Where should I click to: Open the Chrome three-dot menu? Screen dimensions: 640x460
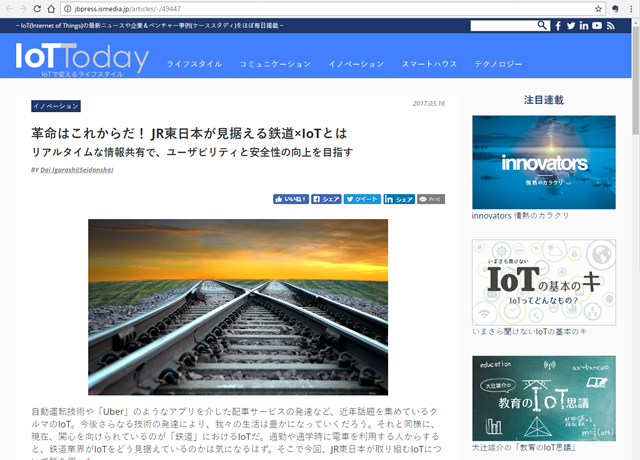point(631,8)
